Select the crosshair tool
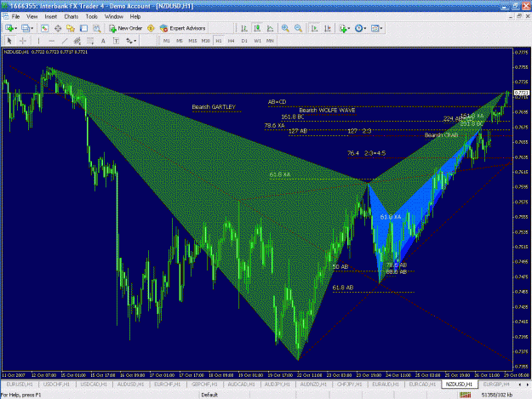Screen dimensions: 532x399 (23, 41)
